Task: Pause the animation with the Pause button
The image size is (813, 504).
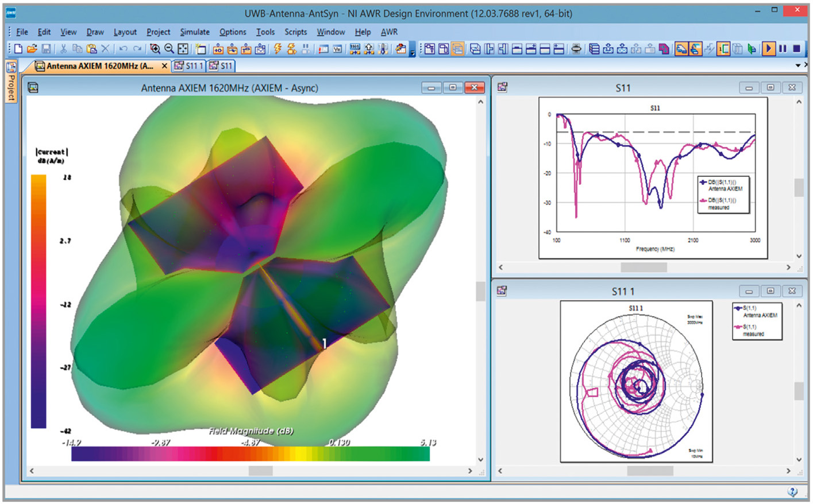Action: [783, 49]
